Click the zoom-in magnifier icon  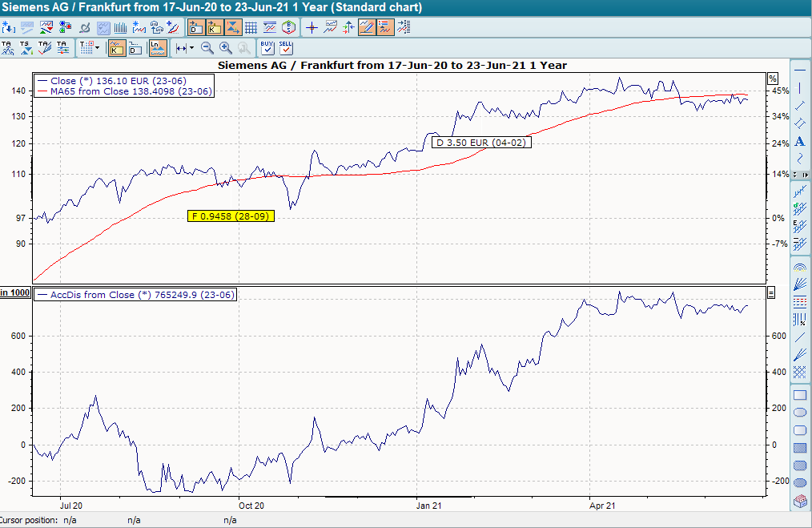click(x=223, y=48)
